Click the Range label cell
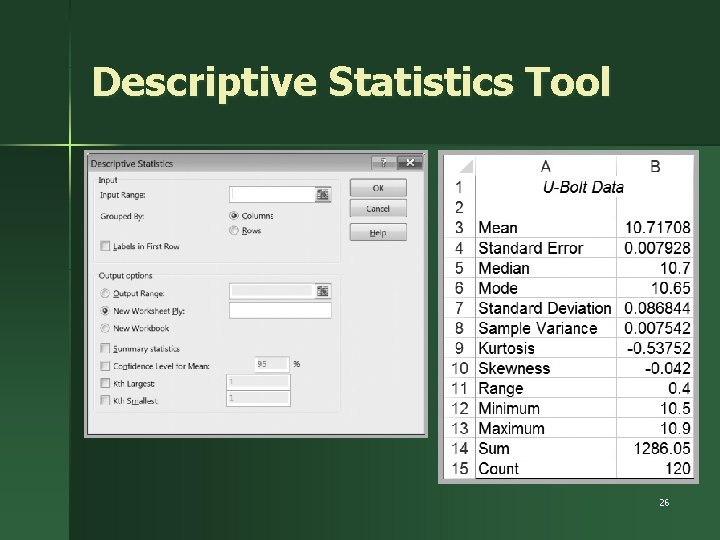720x540 pixels. coord(546,388)
